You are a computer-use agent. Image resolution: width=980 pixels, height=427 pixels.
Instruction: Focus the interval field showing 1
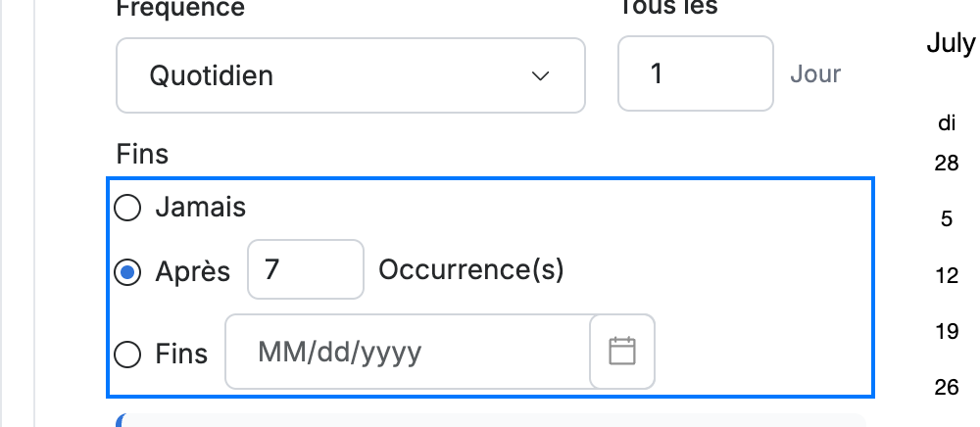[696, 73]
